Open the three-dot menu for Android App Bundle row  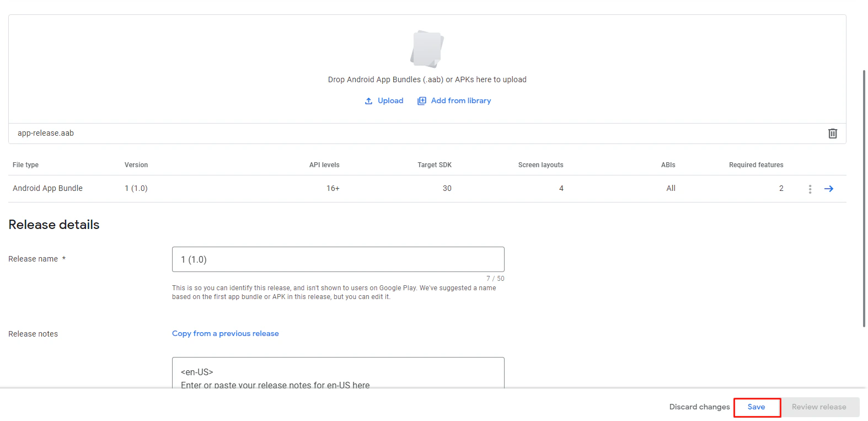(810, 189)
